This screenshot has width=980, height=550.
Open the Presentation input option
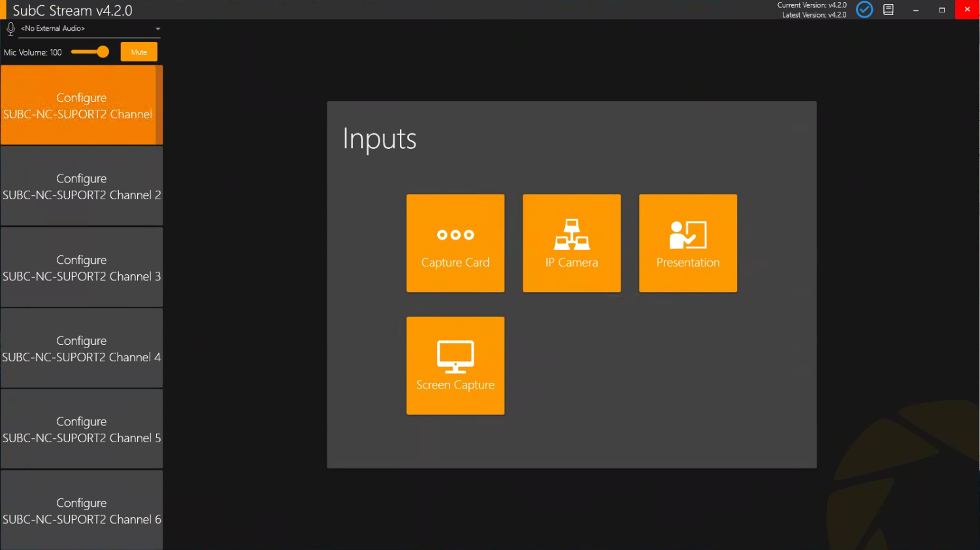pos(688,243)
